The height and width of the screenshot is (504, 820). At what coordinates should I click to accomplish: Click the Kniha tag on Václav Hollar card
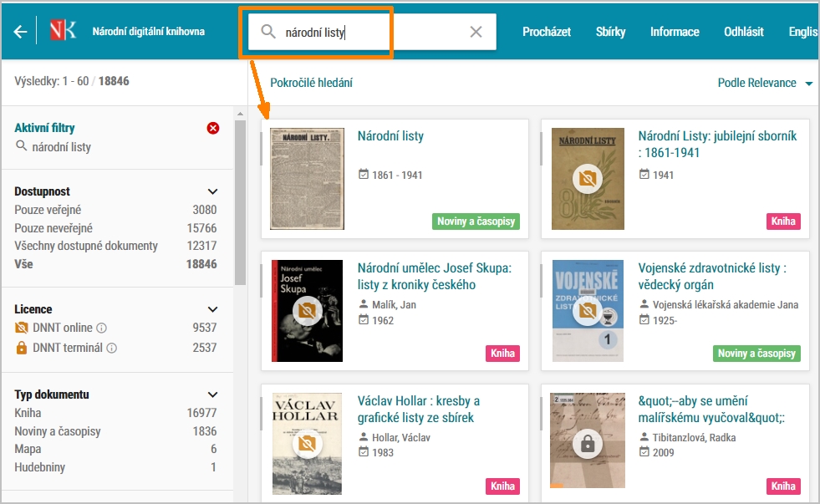(x=502, y=486)
